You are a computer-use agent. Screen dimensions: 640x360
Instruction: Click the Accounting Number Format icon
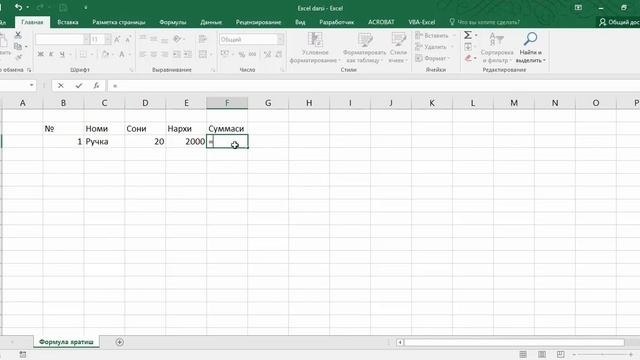(224, 54)
